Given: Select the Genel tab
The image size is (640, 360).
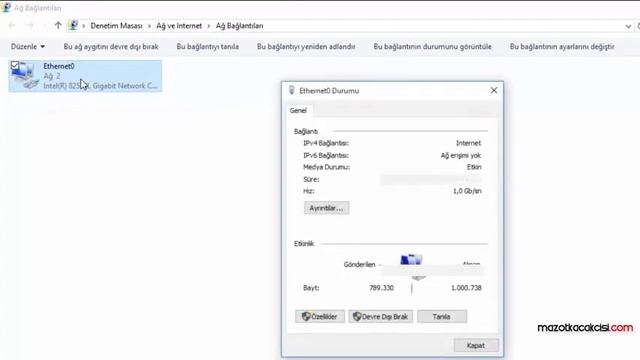Looking at the screenshot, I should (298, 111).
